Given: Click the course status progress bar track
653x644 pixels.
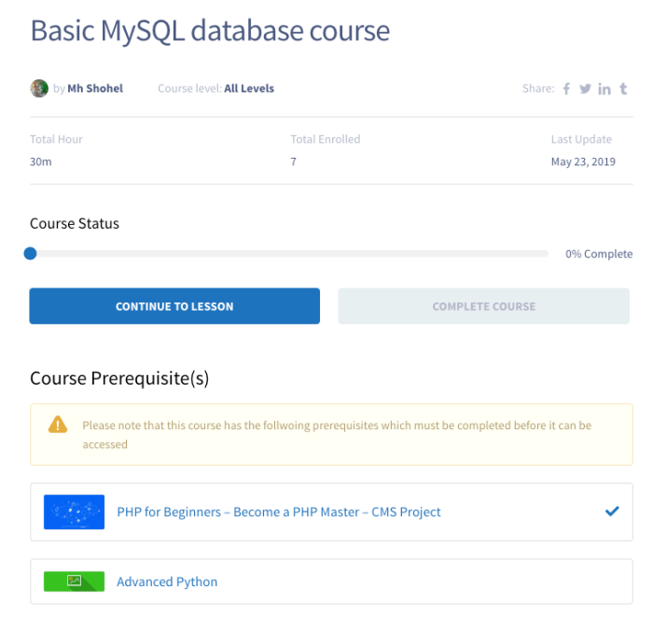Looking at the screenshot, I should (289, 253).
